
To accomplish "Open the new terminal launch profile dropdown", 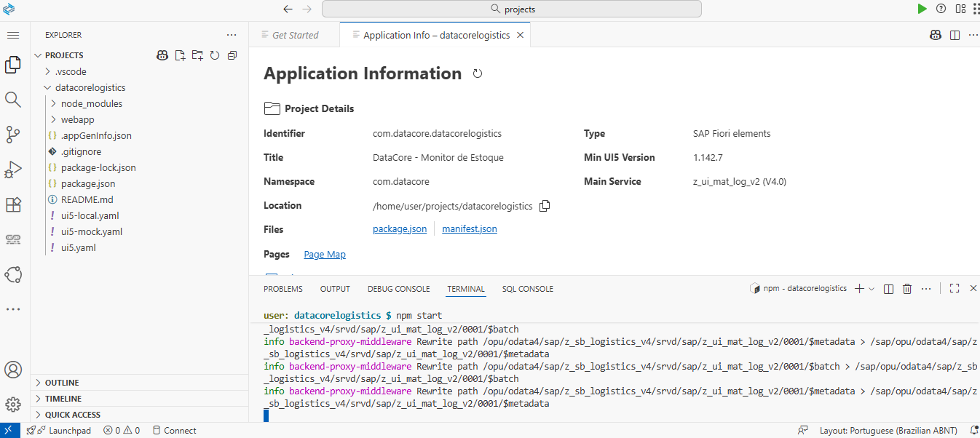I will pyautogui.click(x=872, y=289).
